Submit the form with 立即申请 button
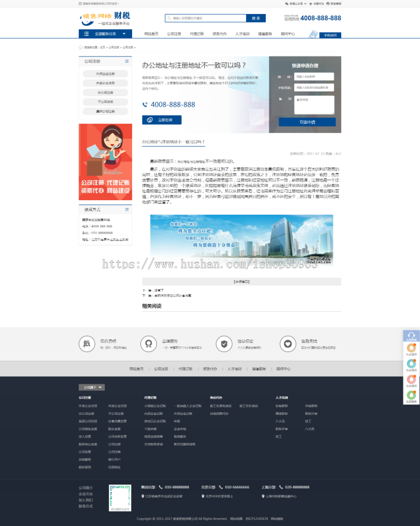The image size is (420, 526). [307, 122]
